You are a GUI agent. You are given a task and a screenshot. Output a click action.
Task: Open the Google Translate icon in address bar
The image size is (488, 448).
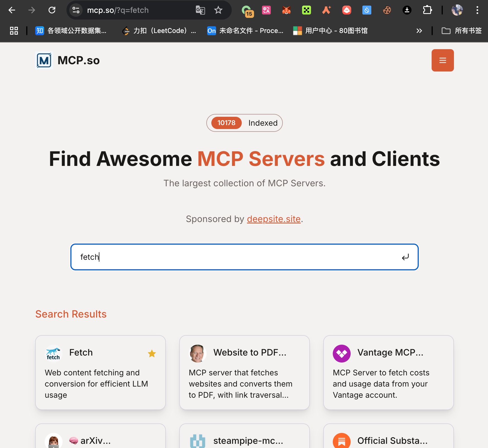tap(200, 10)
